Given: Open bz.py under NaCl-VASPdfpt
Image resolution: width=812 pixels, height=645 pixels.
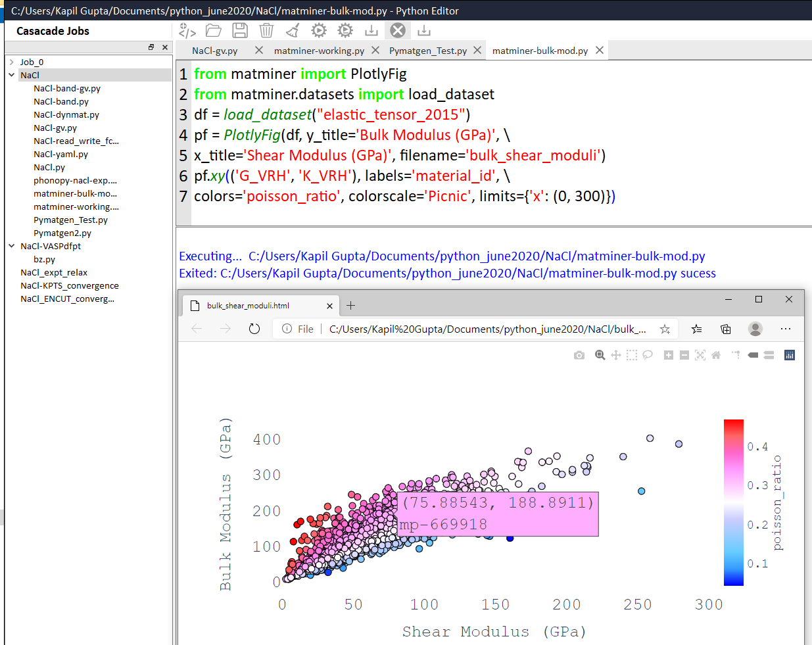Looking at the screenshot, I should pyautogui.click(x=44, y=260).
